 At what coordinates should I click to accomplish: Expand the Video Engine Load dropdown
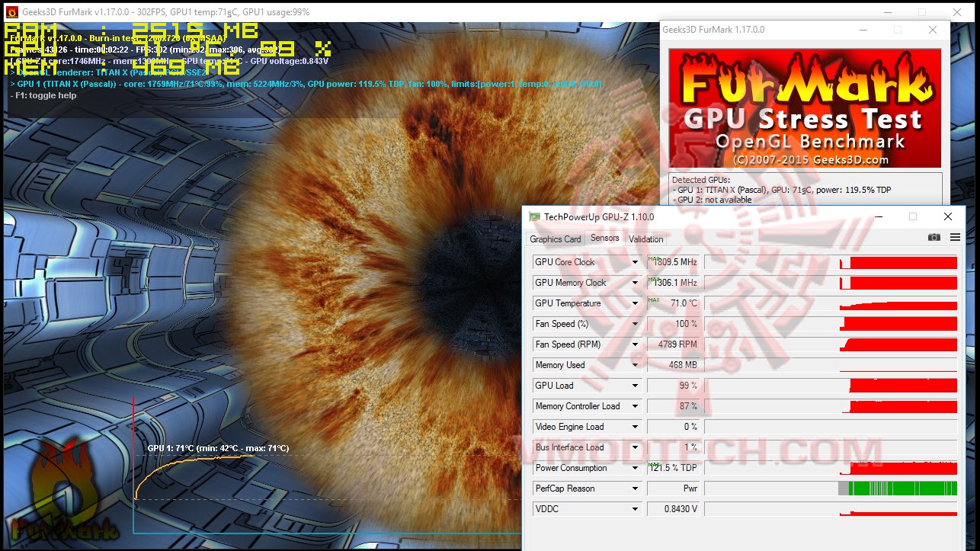tap(635, 427)
